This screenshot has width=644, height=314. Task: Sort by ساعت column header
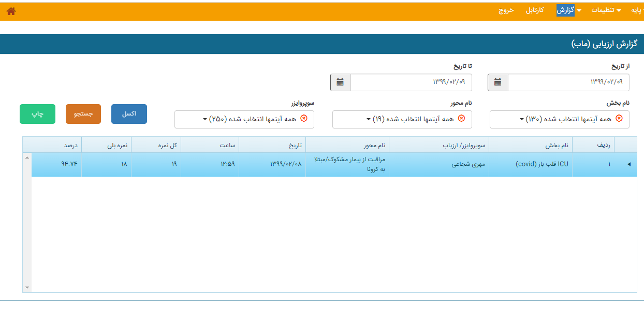click(210, 145)
